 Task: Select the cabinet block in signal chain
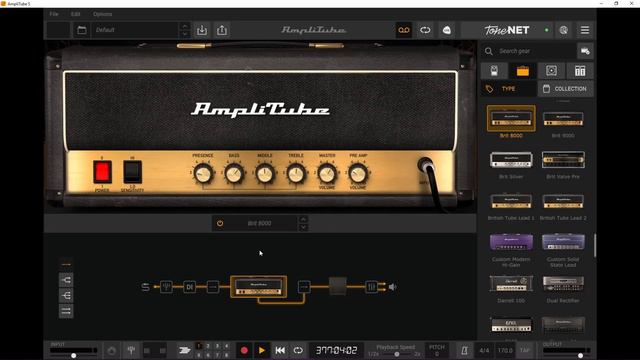tap(338, 287)
